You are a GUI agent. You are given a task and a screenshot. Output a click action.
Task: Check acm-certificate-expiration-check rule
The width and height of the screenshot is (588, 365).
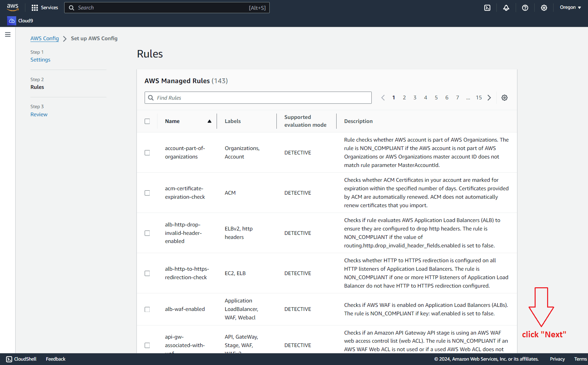[147, 193]
